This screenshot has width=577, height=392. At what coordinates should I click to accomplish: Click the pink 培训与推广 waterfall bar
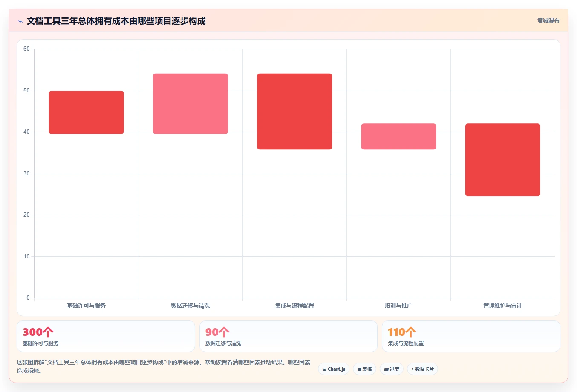398,137
